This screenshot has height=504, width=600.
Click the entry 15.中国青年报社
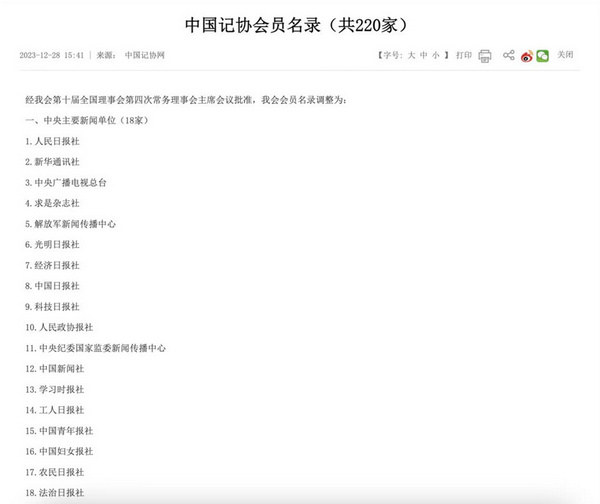click(59, 431)
